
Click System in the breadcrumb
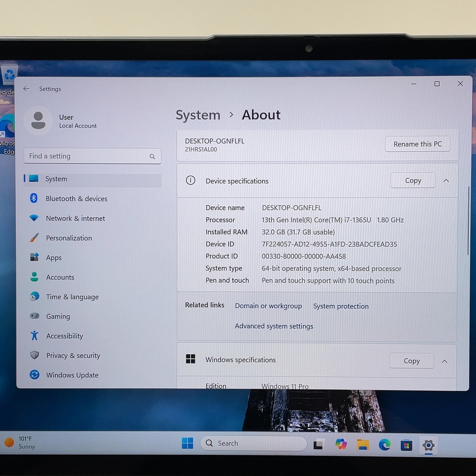click(198, 115)
